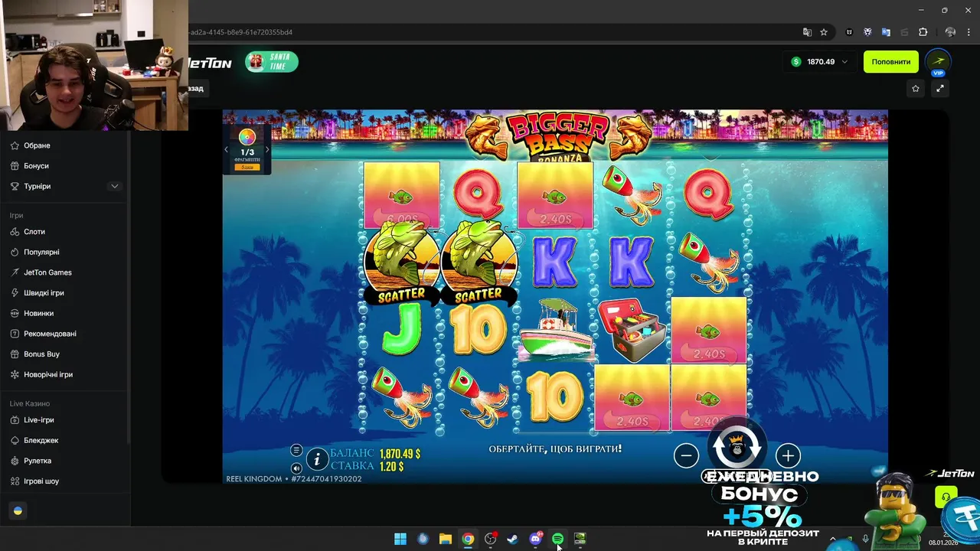This screenshot has width=980, height=551.
Task: Click the colorful fragments wheel icon
Action: pyautogui.click(x=247, y=138)
